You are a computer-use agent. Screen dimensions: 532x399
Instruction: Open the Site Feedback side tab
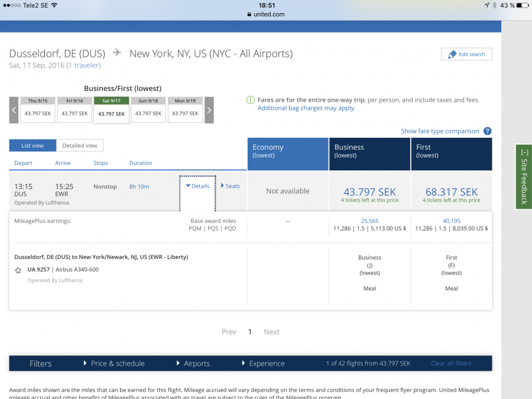[x=524, y=176]
